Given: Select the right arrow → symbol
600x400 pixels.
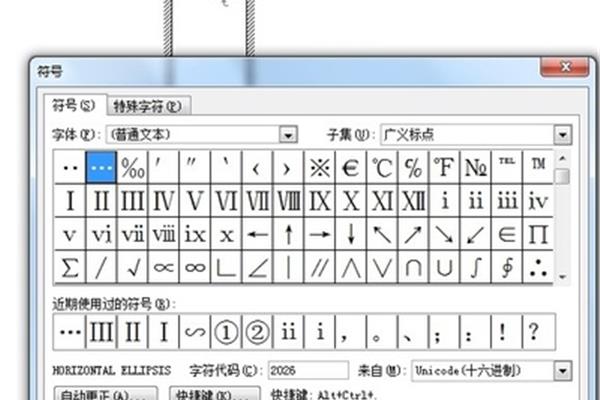Looking at the screenshot, I should [x=320, y=234].
